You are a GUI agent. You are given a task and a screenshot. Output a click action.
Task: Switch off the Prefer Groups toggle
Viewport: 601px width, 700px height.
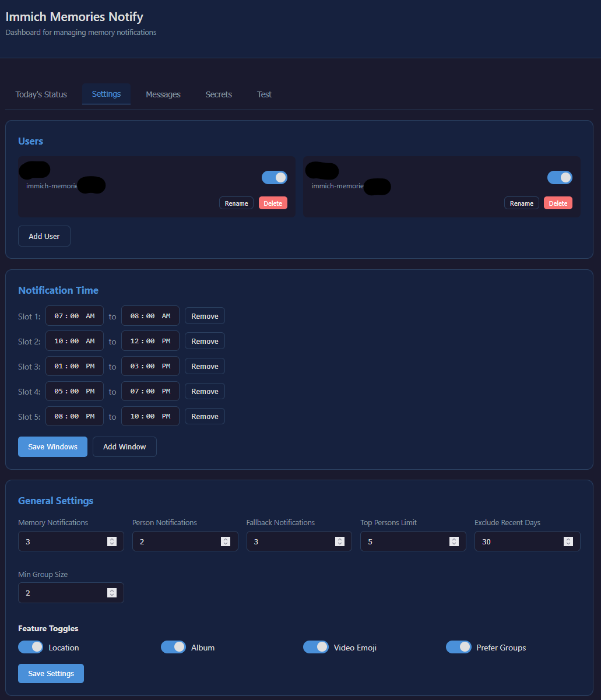coord(459,647)
